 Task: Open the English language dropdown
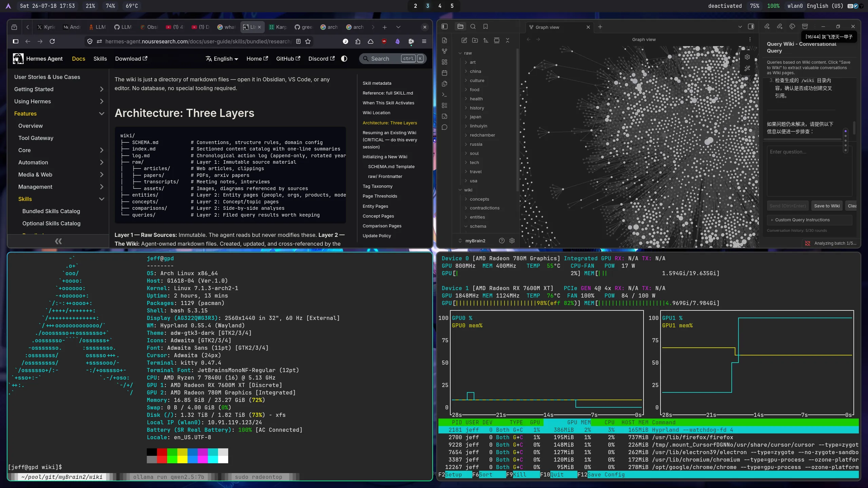tap(222, 59)
